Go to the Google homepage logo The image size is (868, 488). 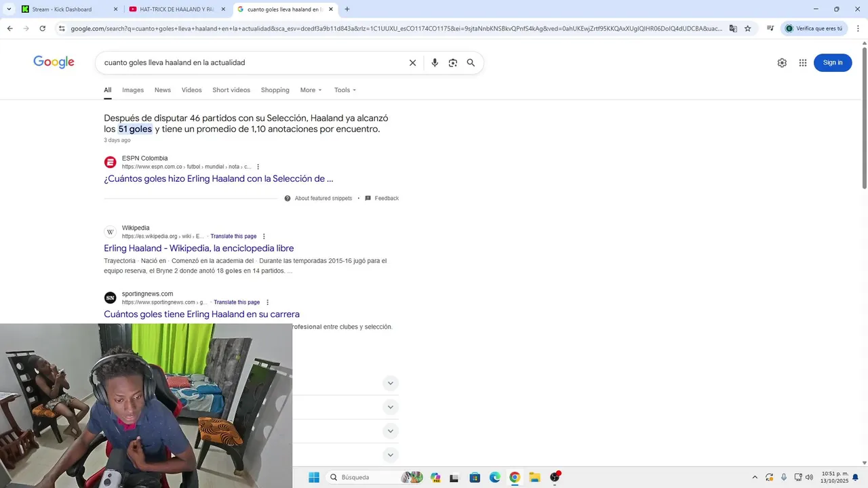point(54,62)
